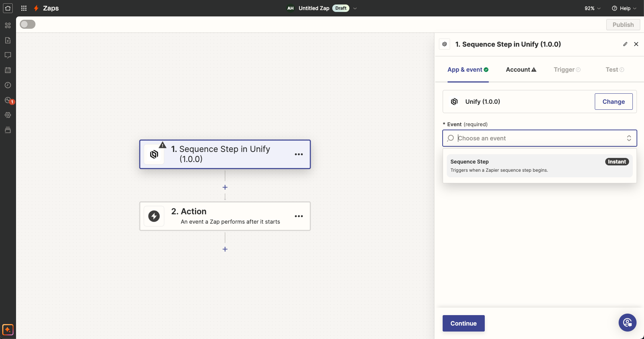The image size is (644, 339).
Task: Click the Change button for Unify app
Action: pos(613,101)
